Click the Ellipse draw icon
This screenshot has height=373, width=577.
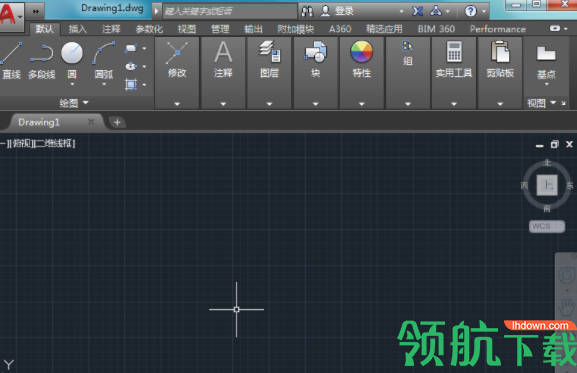[131, 66]
